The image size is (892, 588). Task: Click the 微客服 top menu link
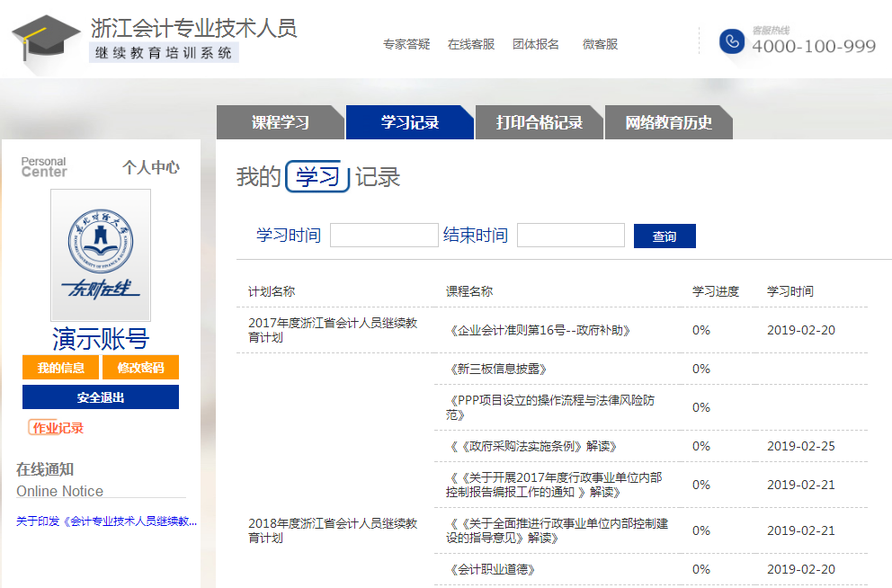pos(600,44)
